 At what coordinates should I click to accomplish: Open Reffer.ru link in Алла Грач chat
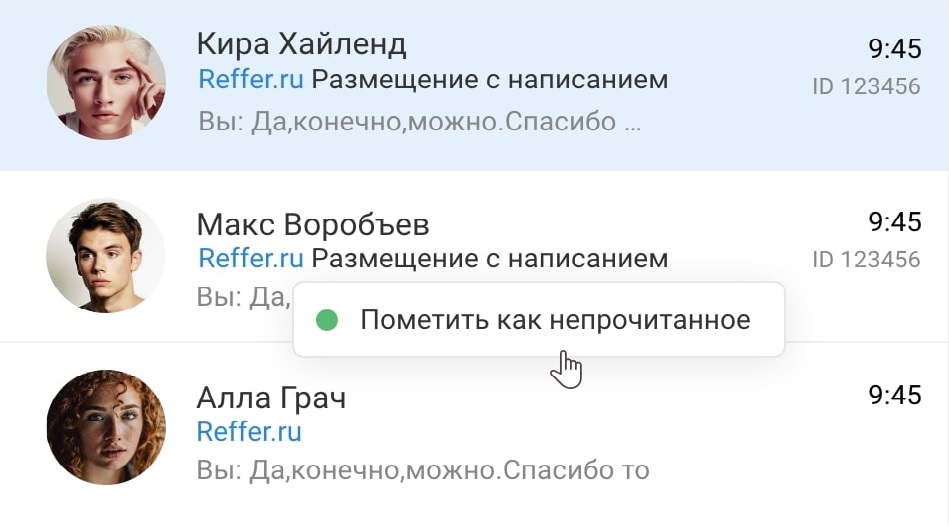tap(249, 432)
